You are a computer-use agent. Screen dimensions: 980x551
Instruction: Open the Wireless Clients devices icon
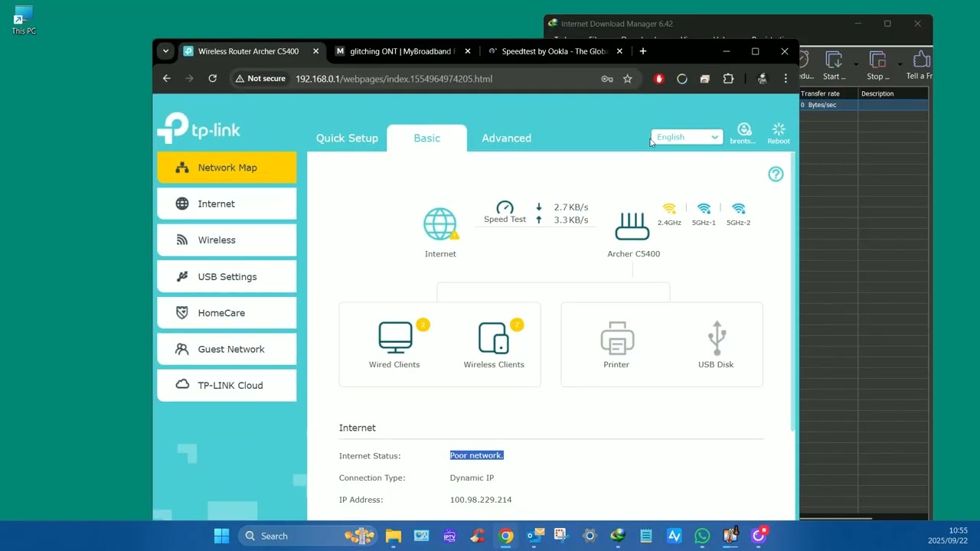493,337
